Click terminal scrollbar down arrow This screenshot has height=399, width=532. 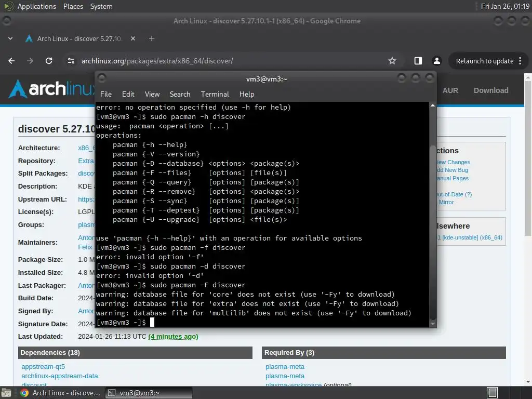coord(433,324)
